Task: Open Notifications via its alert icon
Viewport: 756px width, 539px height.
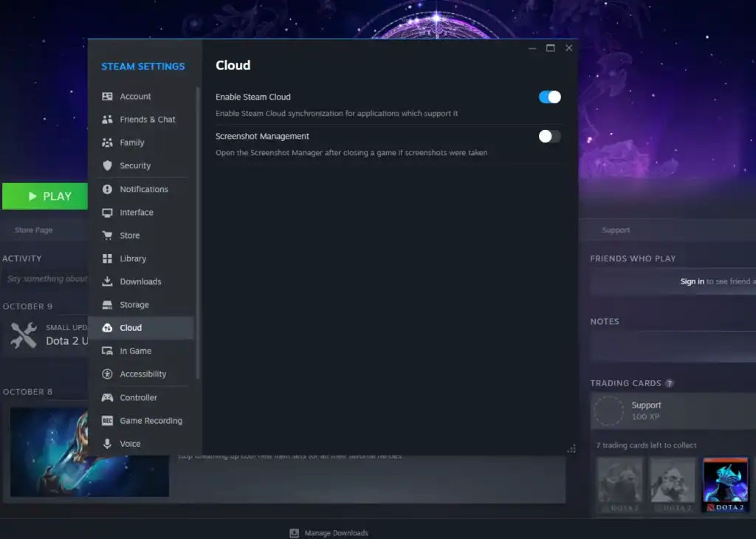Action: [107, 190]
